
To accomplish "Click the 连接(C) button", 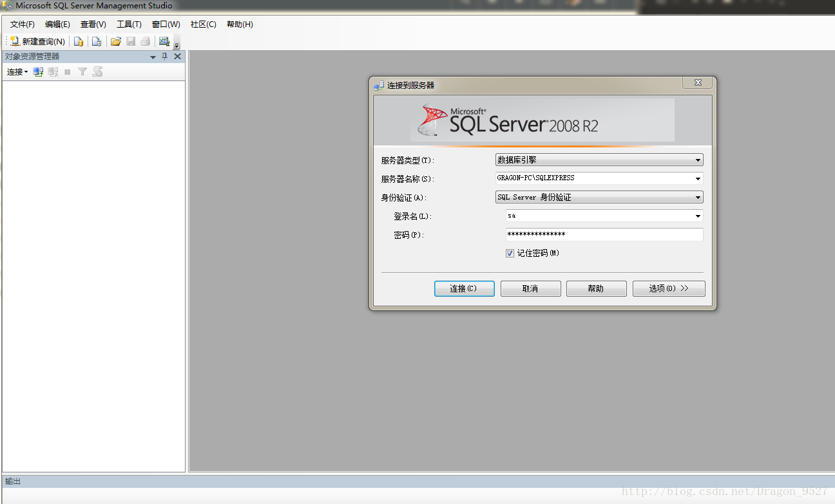I will [x=465, y=288].
